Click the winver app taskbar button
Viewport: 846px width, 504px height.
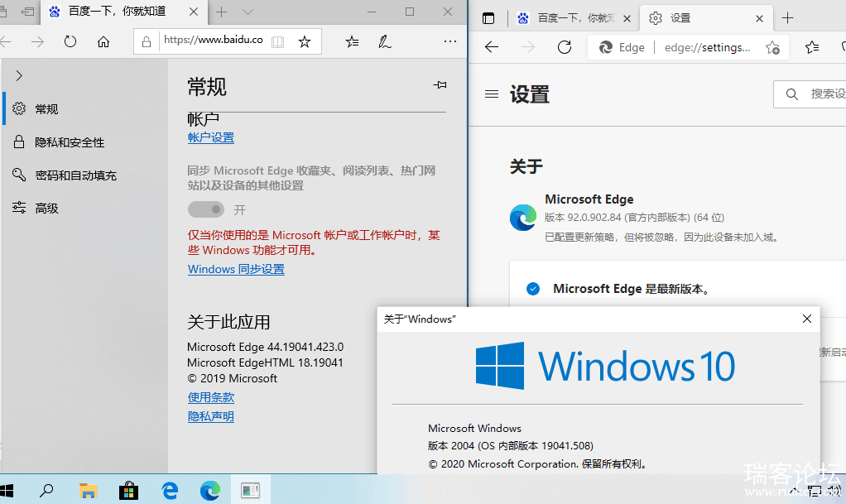tap(250, 491)
